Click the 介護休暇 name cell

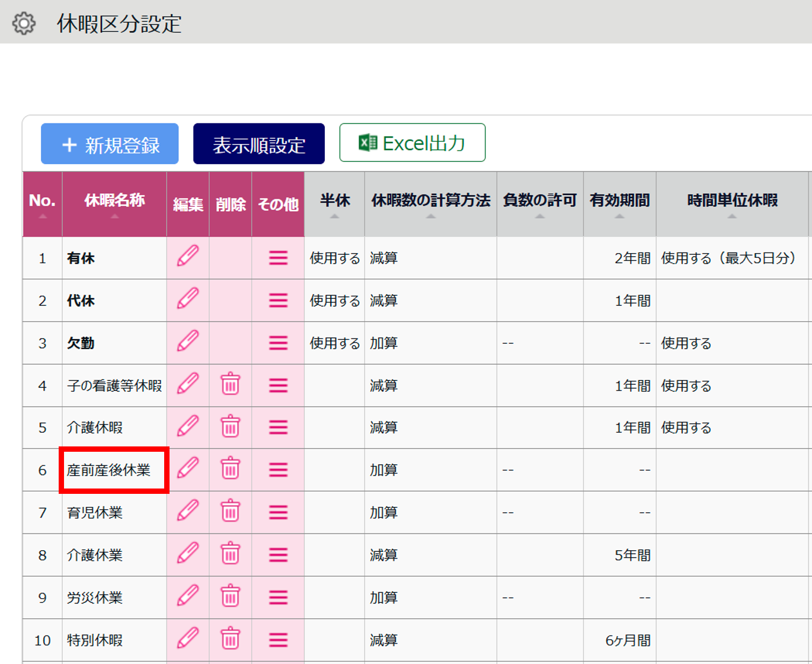point(95,427)
